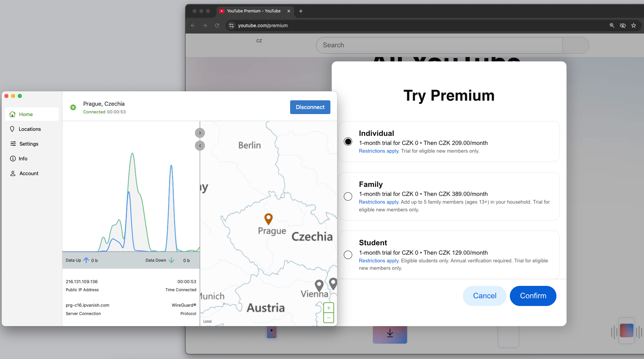This screenshot has height=359, width=644.
Task: Close the YouTube Premium tab
Action: coord(288,11)
